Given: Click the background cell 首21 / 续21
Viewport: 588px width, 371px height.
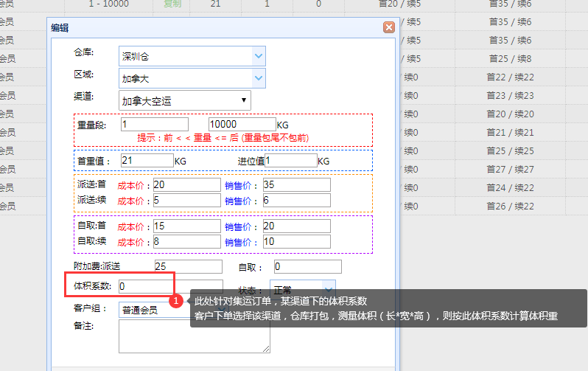Looking at the screenshot, I should (x=510, y=132).
